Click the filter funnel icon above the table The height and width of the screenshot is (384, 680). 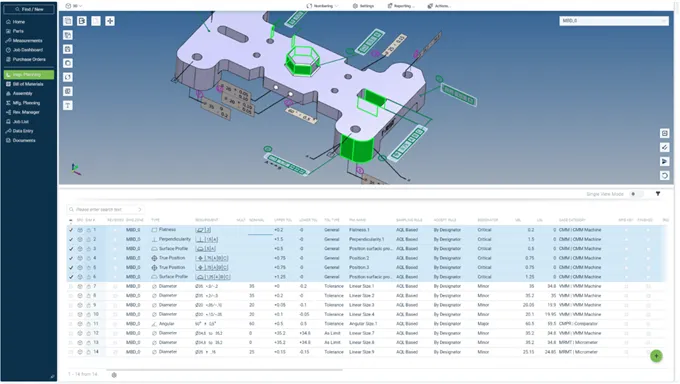[x=658, y=194]
